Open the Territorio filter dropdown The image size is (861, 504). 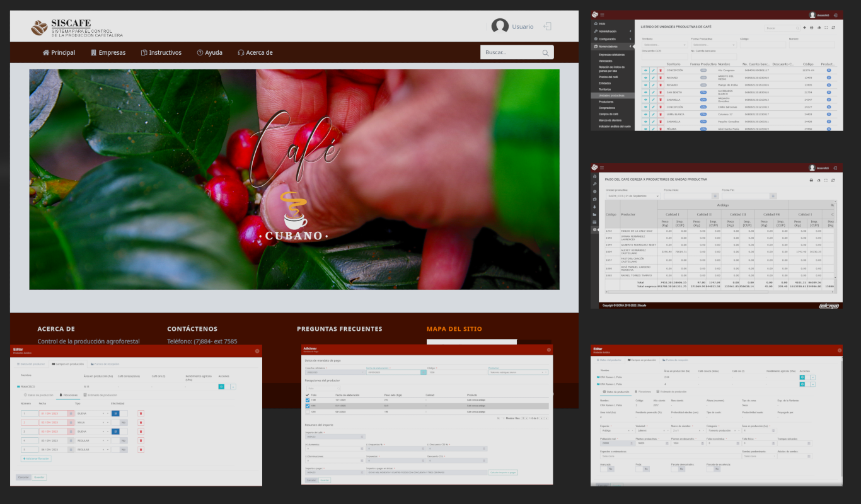pos(664,45)
